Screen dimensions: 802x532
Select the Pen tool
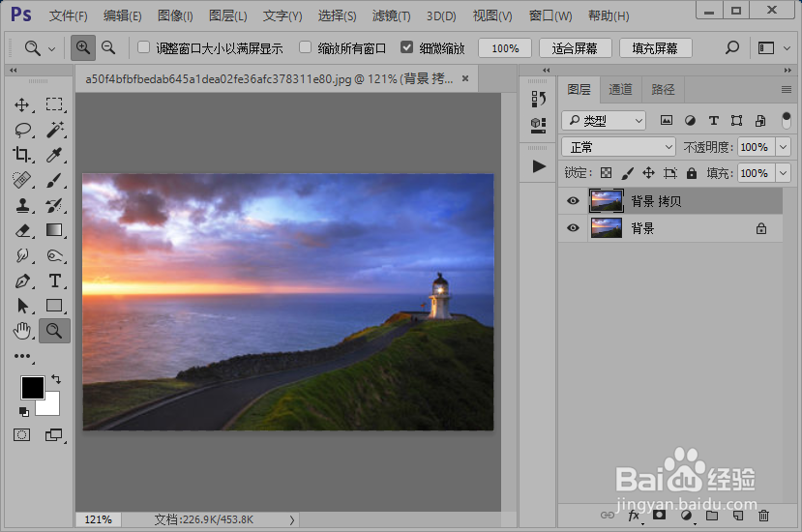(x=22, y=281)
